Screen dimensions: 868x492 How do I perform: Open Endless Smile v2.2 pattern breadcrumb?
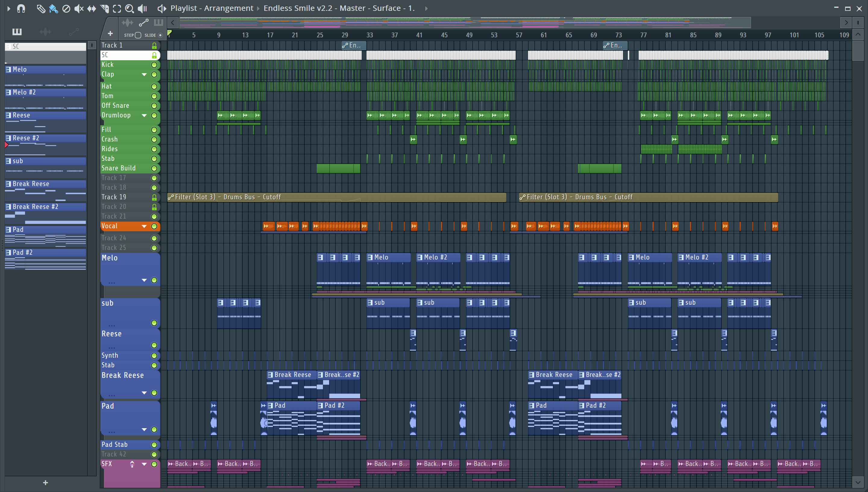pos(339,8)
